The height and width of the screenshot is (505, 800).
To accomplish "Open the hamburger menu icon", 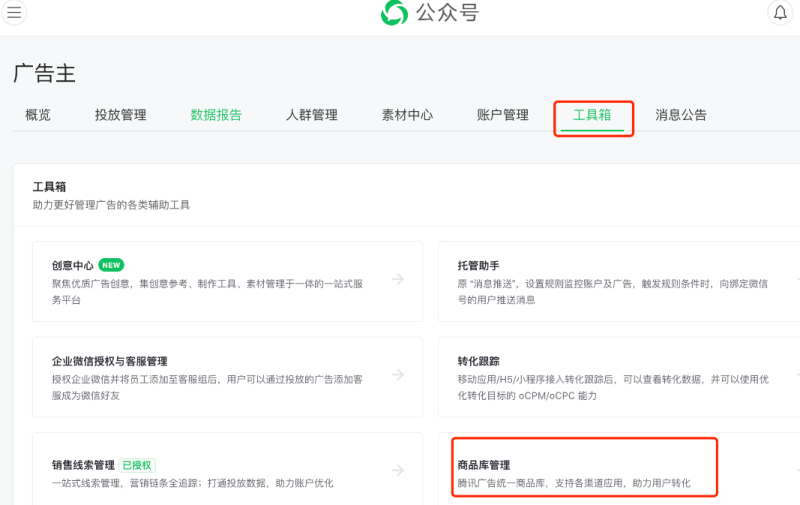I will point(14,12).
